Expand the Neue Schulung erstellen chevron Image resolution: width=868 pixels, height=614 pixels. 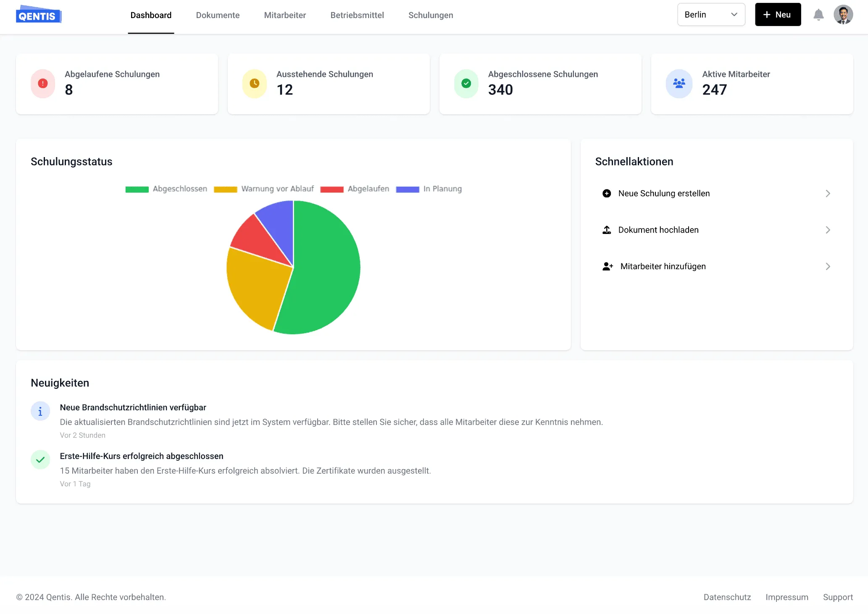(x=828, y=193)
